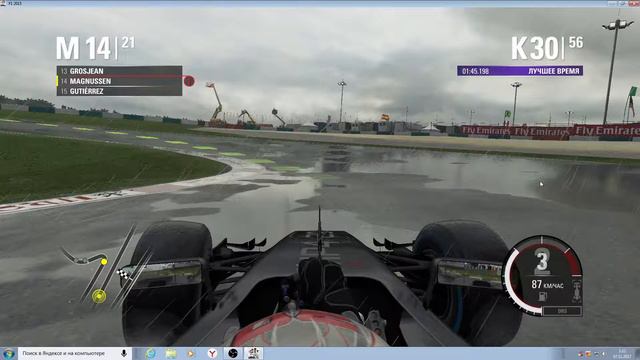Screen dimensions: 640x360
Task: Click the checkered flag on minimap
Action: coord(124,274)
